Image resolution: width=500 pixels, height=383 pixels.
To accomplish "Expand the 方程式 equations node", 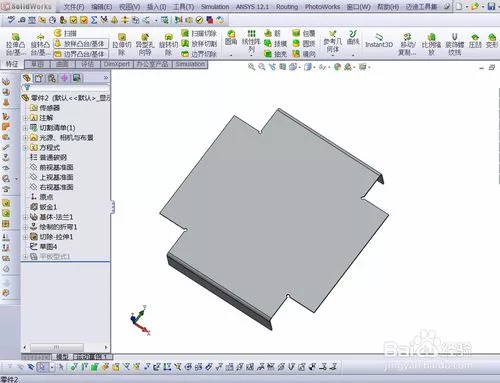I will (x=25, y=148).
